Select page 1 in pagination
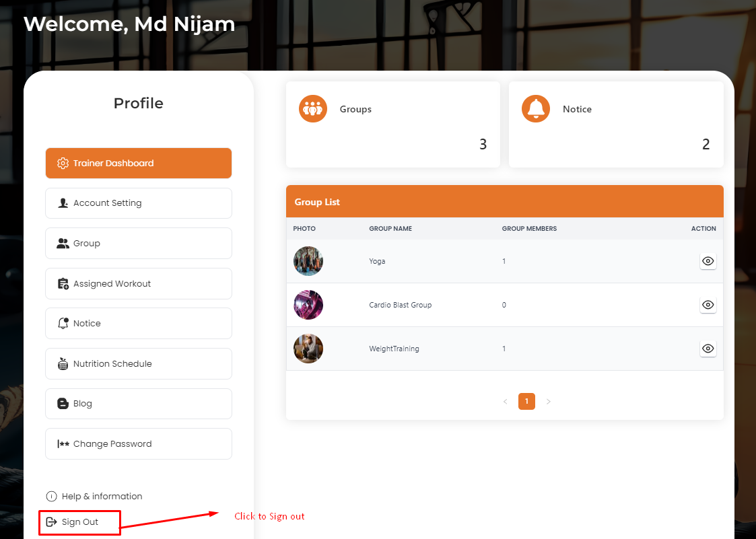 (x=526, y=402)
